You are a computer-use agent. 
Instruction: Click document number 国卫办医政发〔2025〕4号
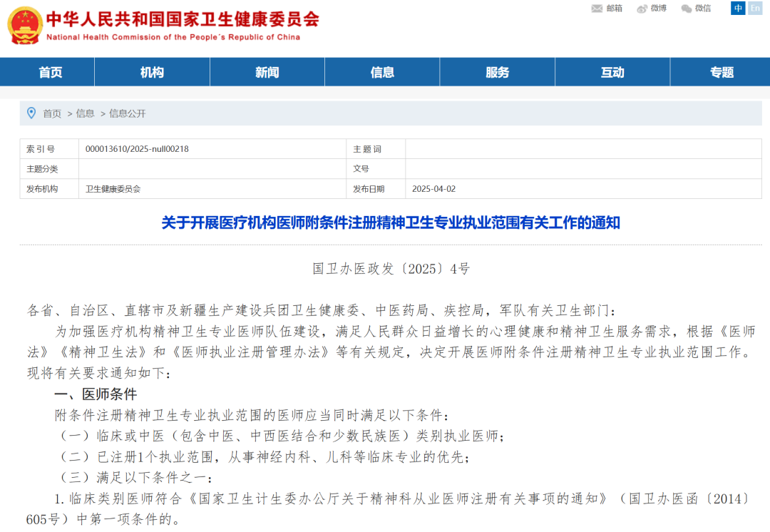tap(391, 269)
